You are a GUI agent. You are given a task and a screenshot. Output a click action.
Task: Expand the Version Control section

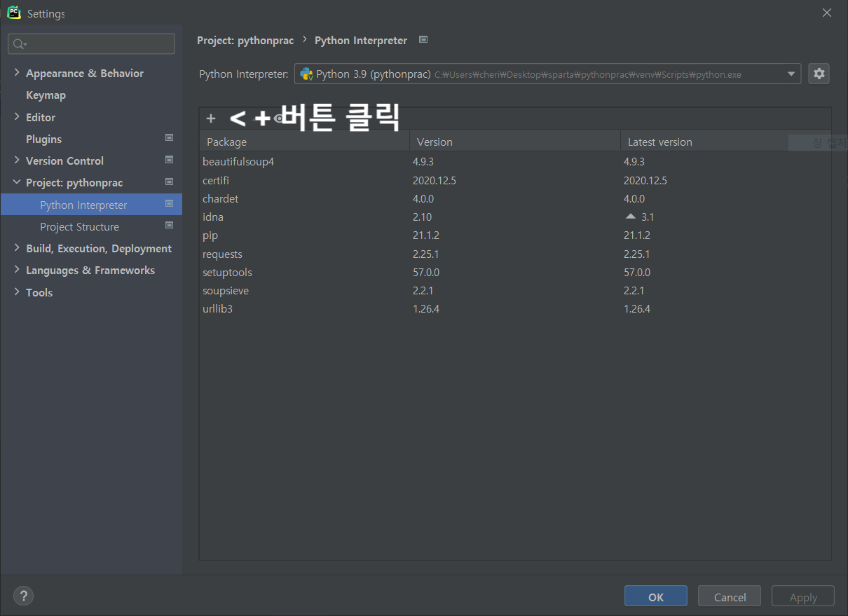click(17, 160)
